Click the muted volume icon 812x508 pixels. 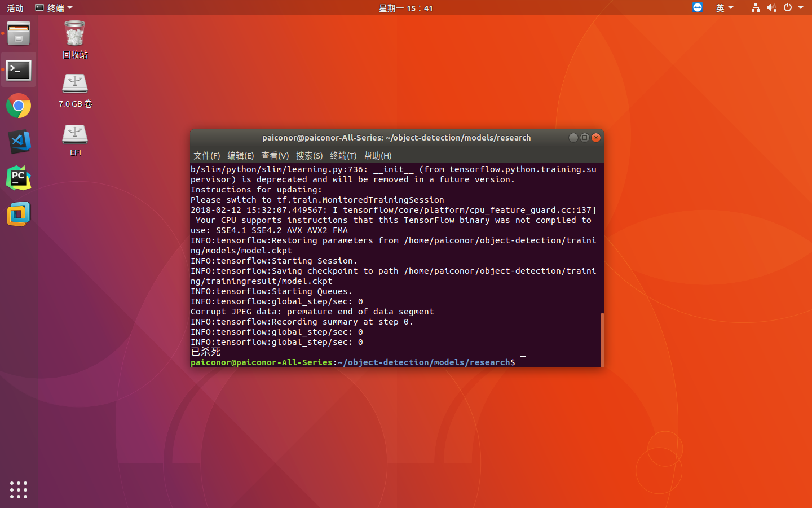click(772, 7)
